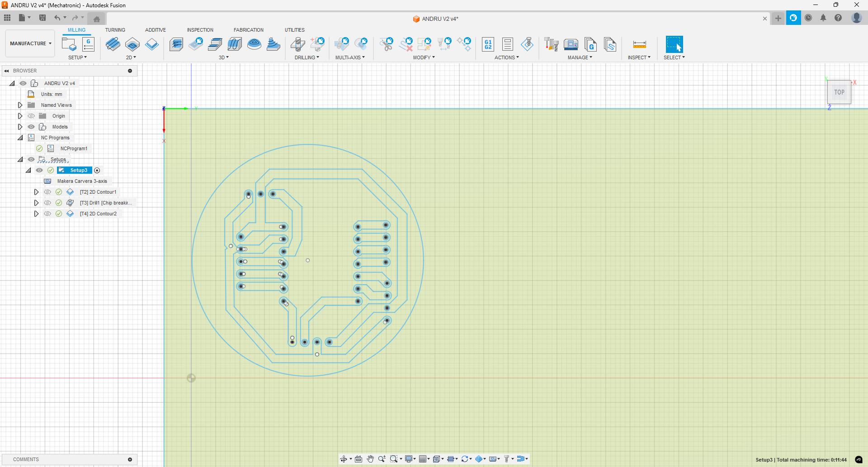Collapse the BROWSER panel arrows
This screenshot has height=467, width=868.
click(x=6, y=71)
